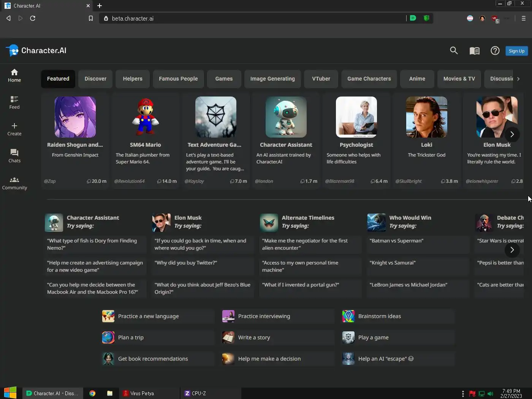This screenshot has height=399, width=532.
Task: Select Practice interviewing
Action: (278, 316)
